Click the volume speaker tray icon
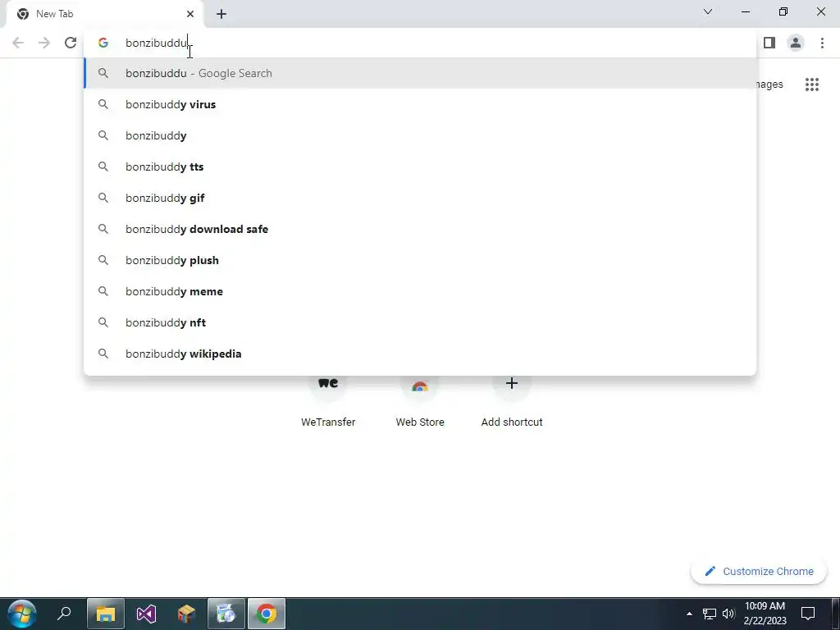 pos(728,614)
